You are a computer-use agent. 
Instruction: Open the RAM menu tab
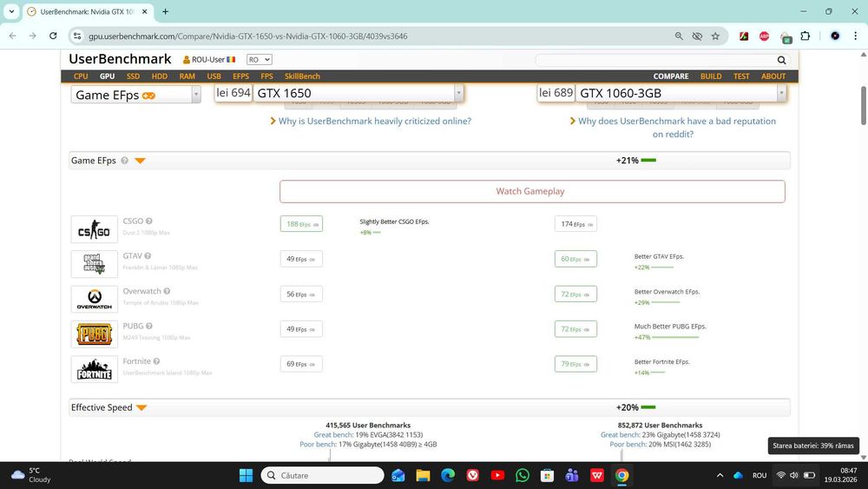(187, 76)
